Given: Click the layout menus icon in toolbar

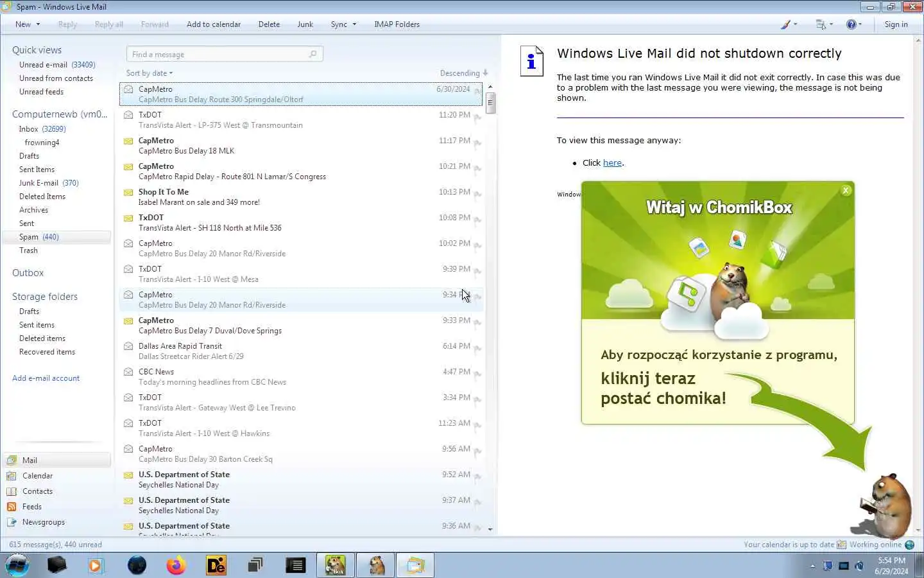Looking at the screenshot, I should coord(821,24).
